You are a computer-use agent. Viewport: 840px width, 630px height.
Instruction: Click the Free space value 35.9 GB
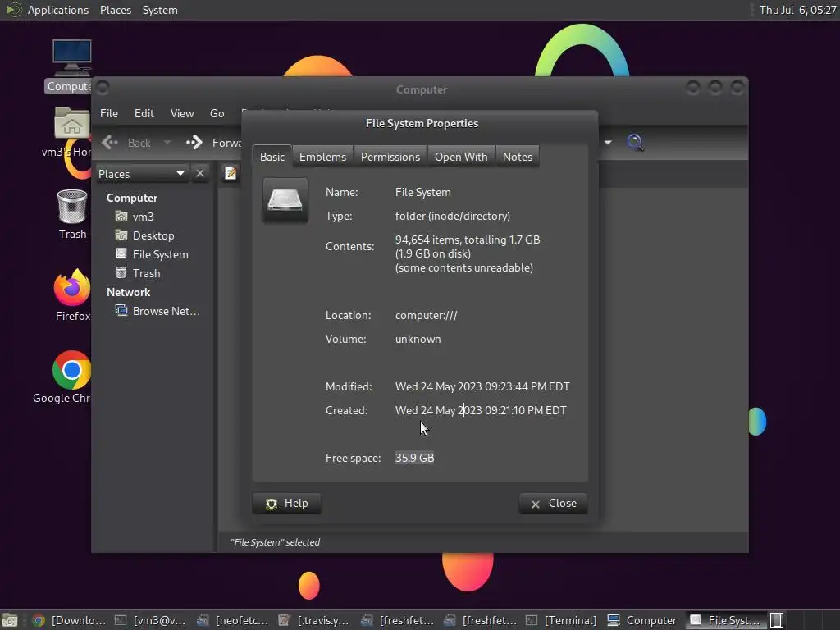click(x=414, y=458)
